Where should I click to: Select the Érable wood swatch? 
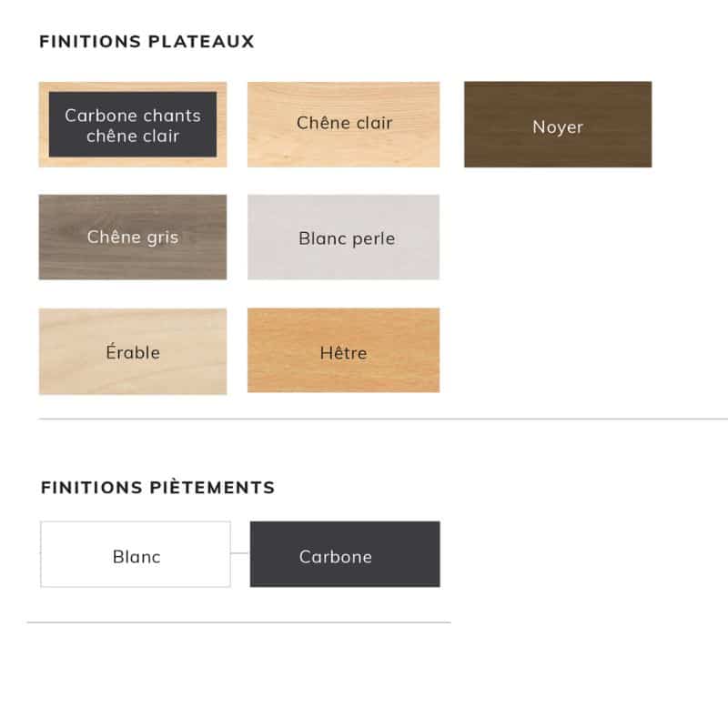133,351
